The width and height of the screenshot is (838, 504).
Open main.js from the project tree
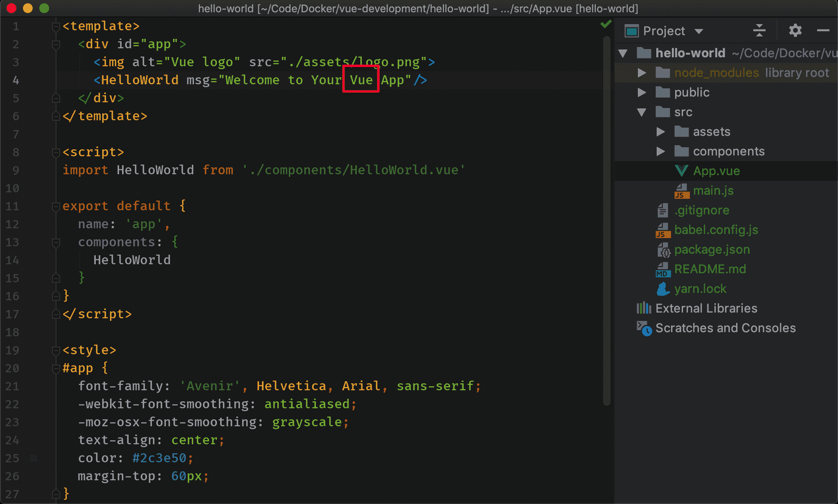713,191
